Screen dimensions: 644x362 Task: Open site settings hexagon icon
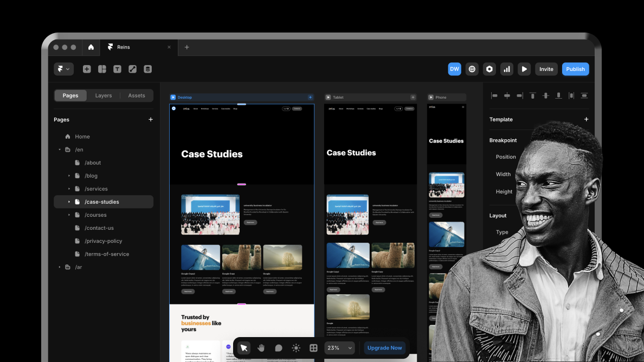490,69
